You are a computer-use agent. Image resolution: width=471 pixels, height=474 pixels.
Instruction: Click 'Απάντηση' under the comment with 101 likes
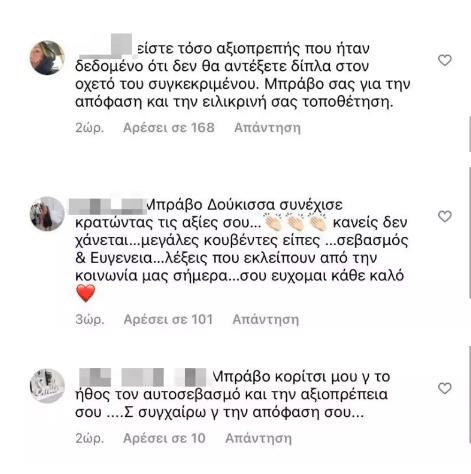266,320
